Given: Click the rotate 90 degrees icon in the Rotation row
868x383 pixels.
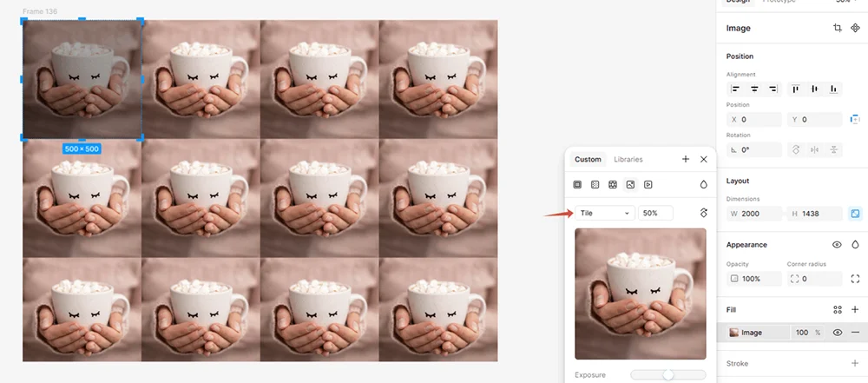Looking at the screenshot, I should tap(796, 149).
